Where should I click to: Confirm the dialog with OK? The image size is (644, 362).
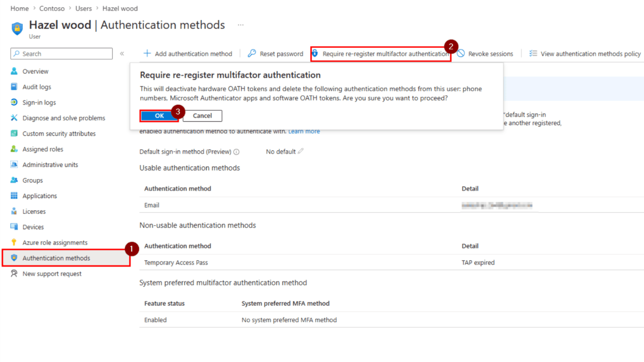pos(159,116)
